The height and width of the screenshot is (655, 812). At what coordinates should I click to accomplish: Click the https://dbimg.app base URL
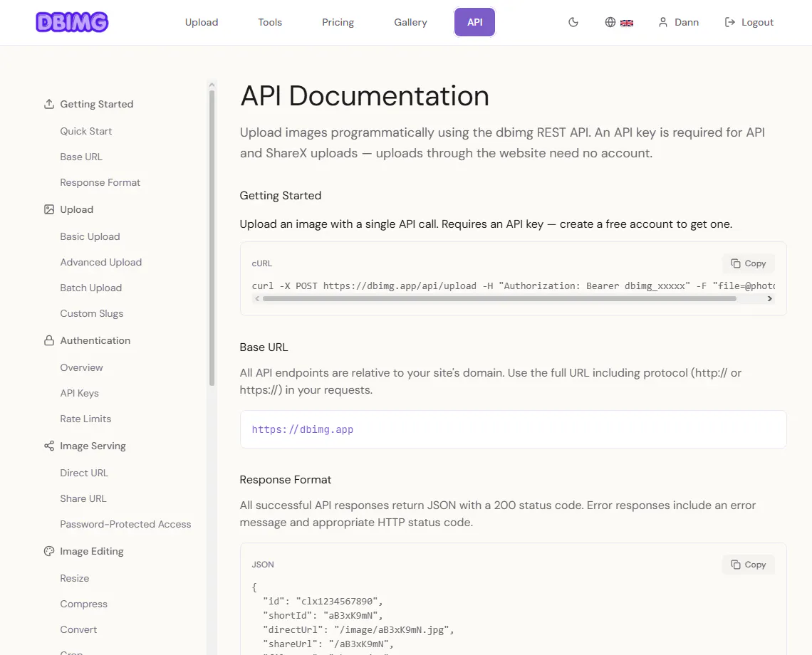303,430
